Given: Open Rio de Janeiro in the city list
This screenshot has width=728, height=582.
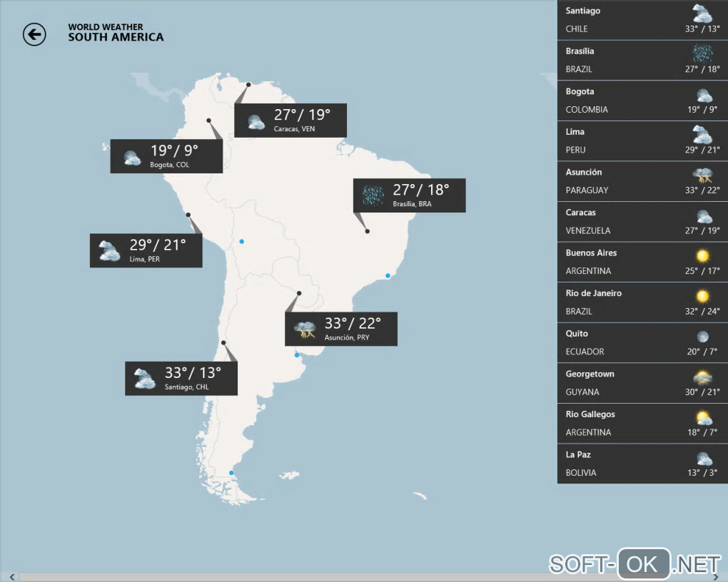Looking at the screenshot, I should pos(642,302).
